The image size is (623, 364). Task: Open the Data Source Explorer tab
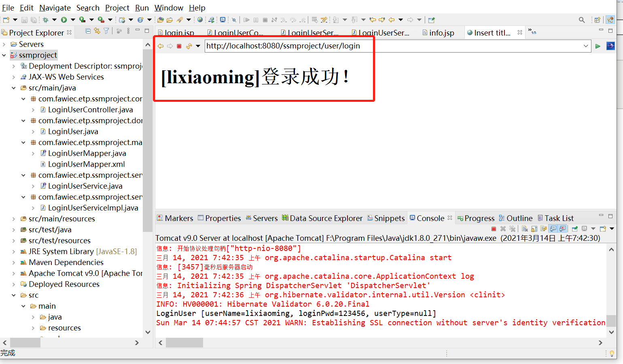point(322,218)
